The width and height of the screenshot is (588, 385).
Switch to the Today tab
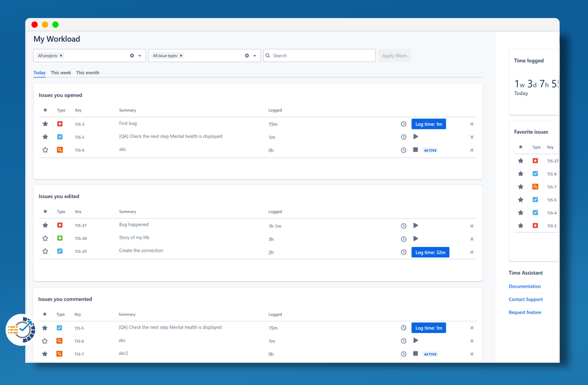(x=39, y=73)
